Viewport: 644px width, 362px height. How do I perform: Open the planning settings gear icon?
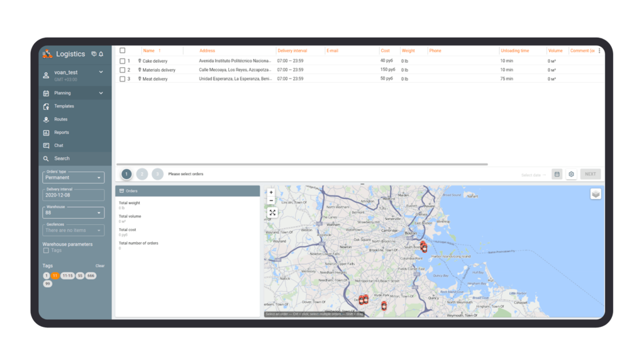571,174
